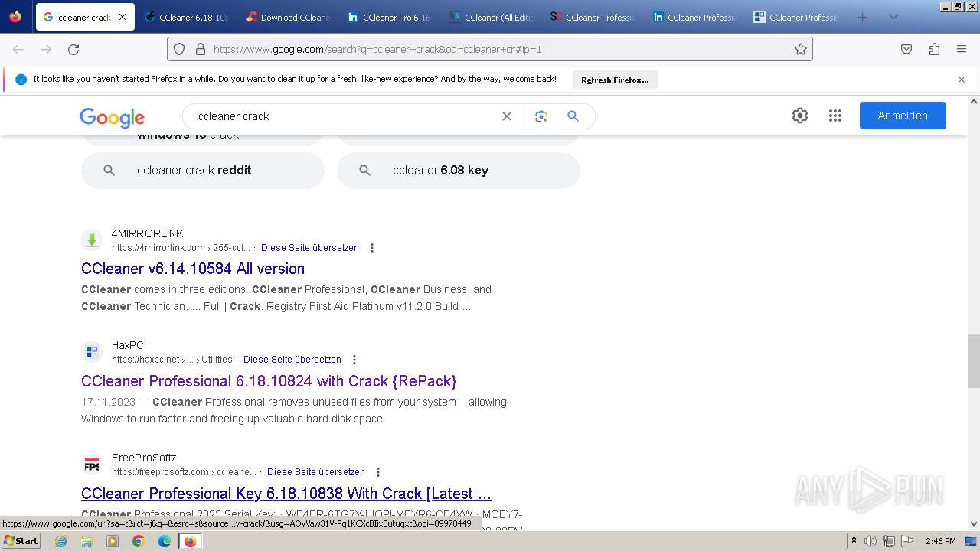Click the HaxPC site favicon
980x551 pixels.
(92, 352)
